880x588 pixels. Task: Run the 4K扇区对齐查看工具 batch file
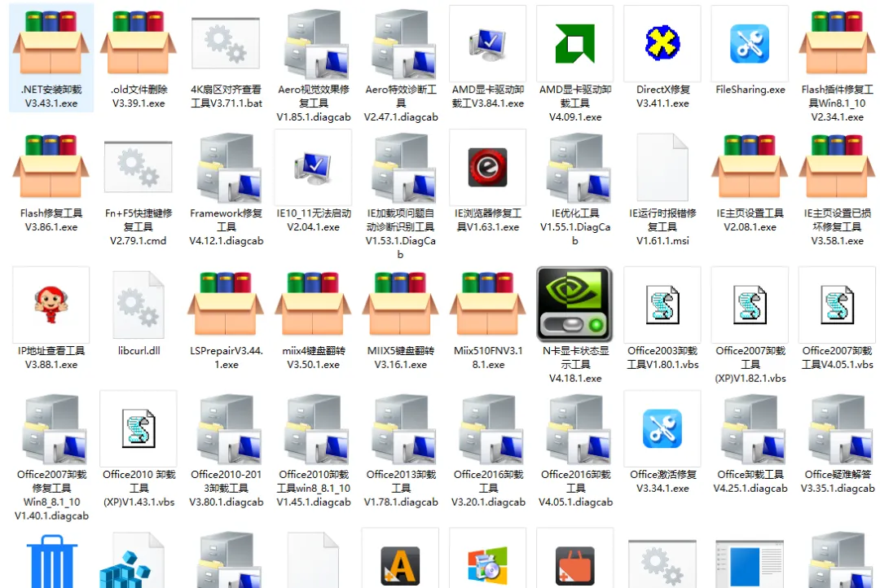(226, 43)
